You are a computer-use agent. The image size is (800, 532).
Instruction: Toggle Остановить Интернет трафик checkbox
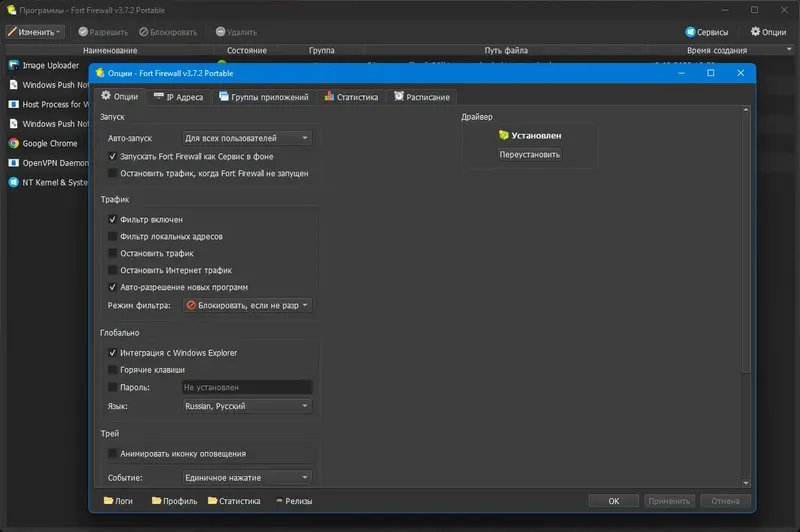click(x=112, y=270)
